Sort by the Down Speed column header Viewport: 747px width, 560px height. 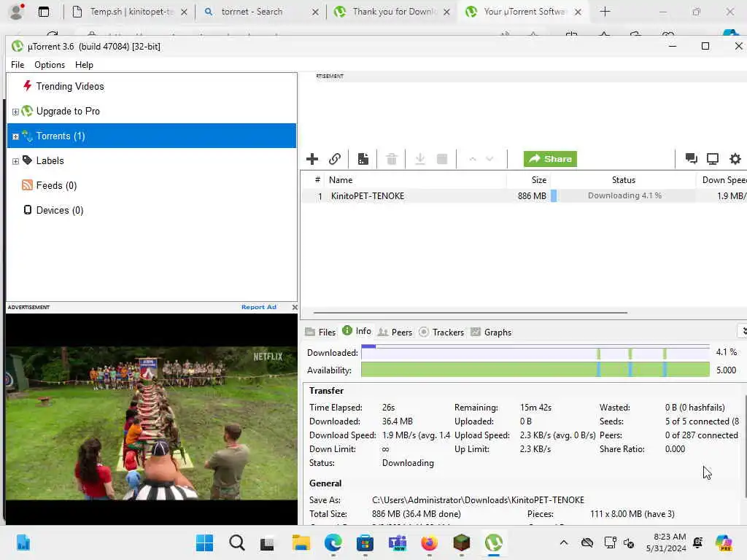[x=721, y=180]
